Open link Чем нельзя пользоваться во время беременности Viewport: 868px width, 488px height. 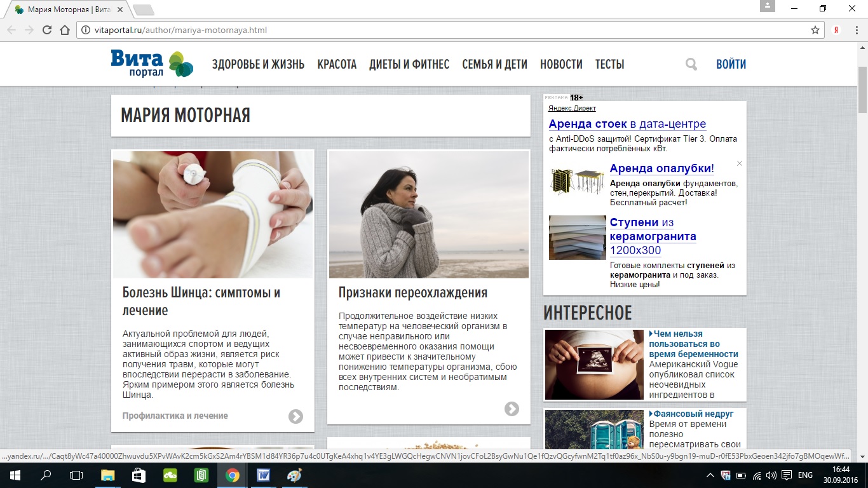[694, 344]
